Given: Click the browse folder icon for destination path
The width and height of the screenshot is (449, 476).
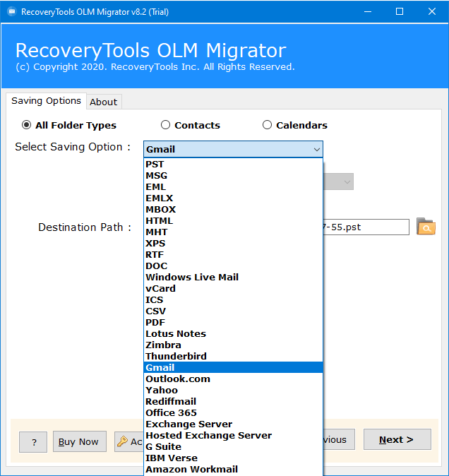Looking at the screenshot, I should coord(426,227).
